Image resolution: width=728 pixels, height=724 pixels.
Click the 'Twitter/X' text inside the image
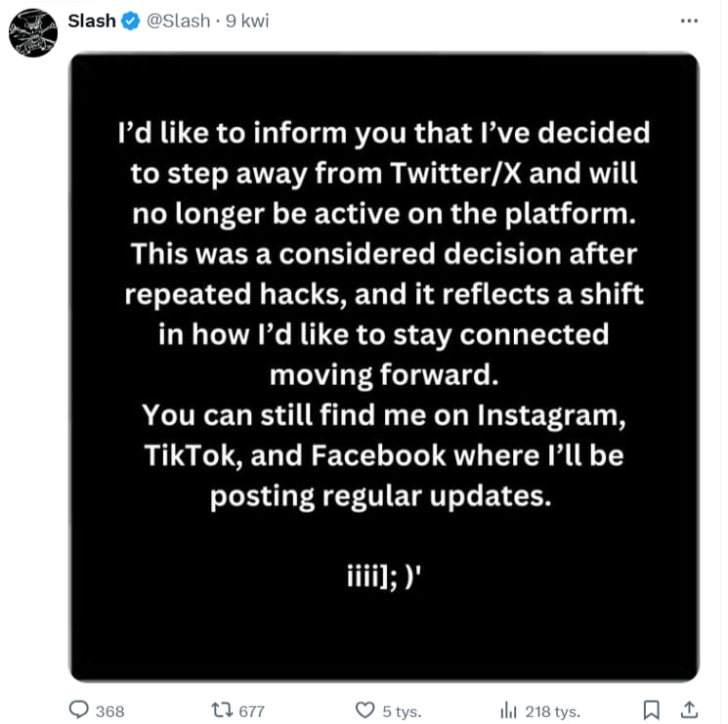point(455,173)
